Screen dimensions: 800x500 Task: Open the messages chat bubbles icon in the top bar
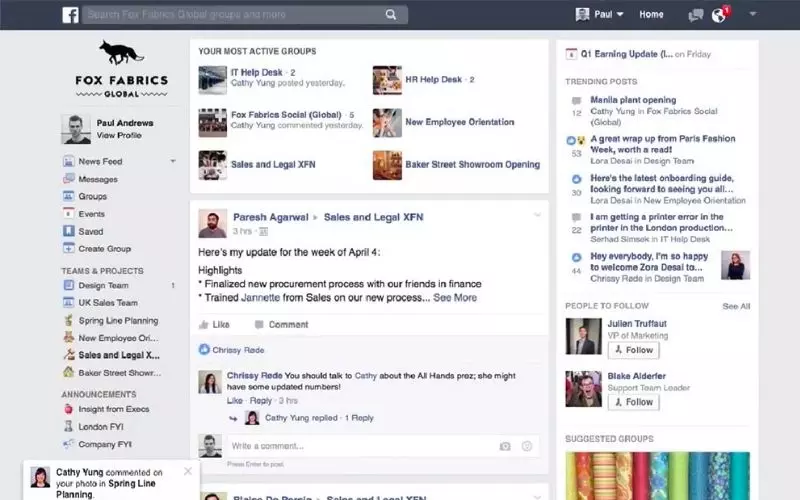point(695,15)
